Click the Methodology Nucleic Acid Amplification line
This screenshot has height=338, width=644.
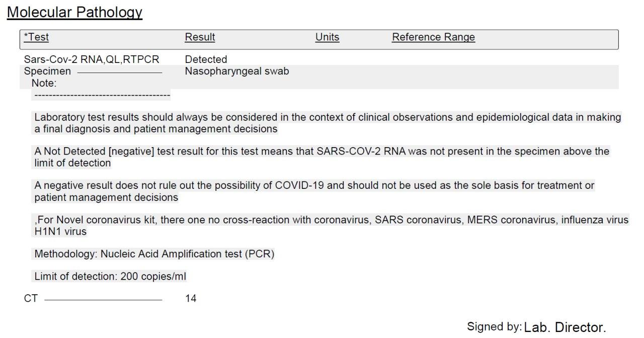[x=154, y=254]
